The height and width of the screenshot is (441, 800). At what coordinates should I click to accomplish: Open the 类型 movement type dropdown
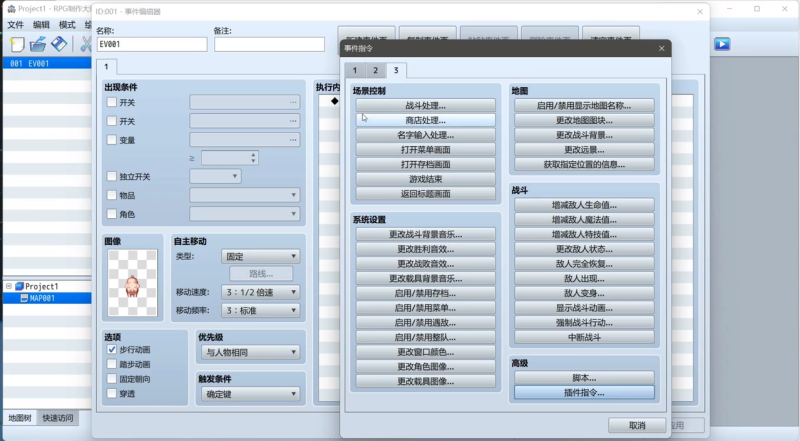tap(261, 256)
